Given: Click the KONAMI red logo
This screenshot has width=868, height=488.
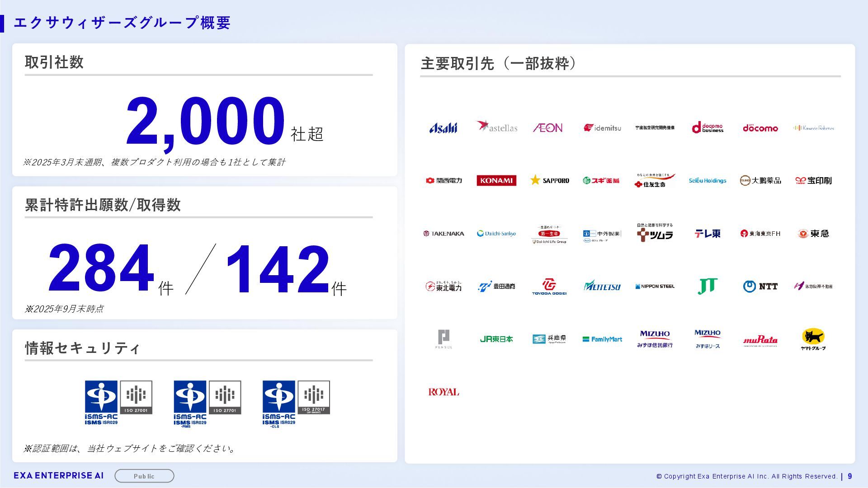Looking at the screenshot, I should pyautogui.click(x=496, y=181).
